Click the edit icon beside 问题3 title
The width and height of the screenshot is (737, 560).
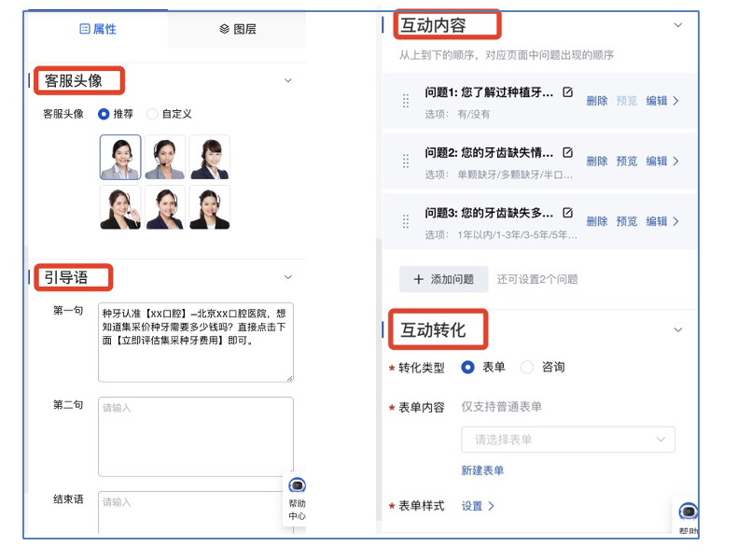[568, 213]
